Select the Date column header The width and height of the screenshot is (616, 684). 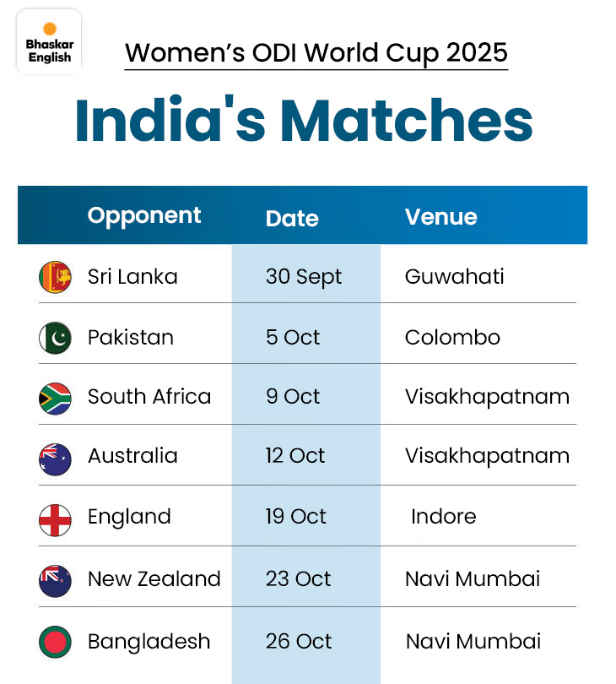(292, 219)
